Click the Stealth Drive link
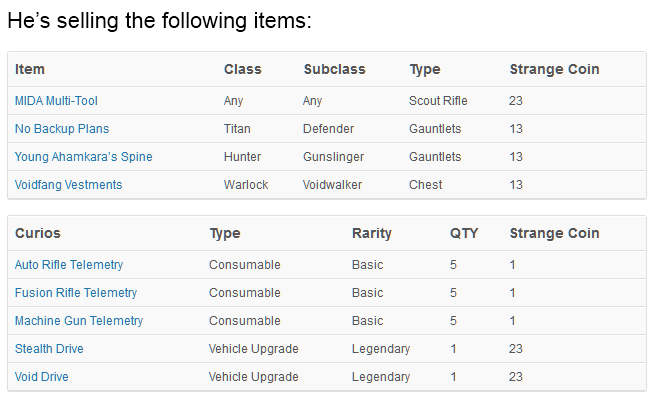 (x=49, y=349)
